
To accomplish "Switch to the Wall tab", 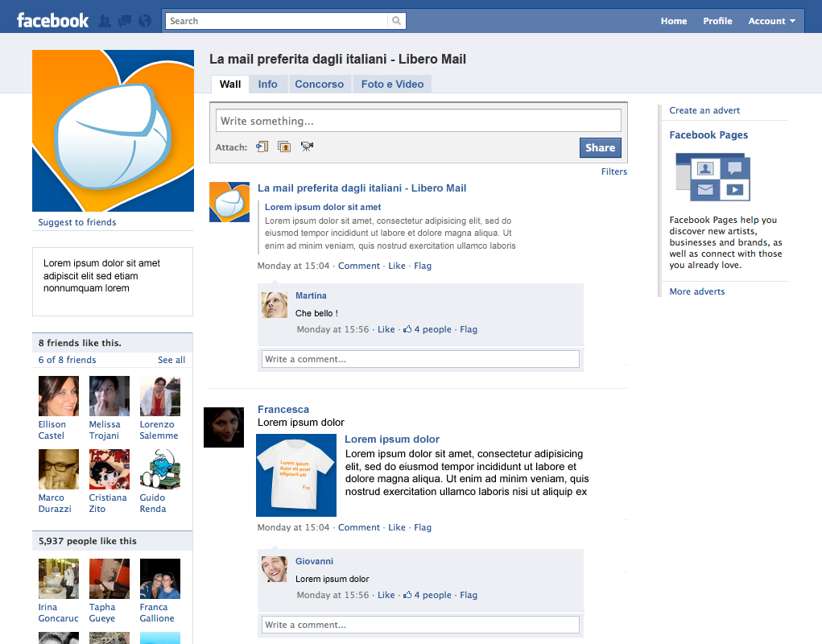I will point(230,85).
